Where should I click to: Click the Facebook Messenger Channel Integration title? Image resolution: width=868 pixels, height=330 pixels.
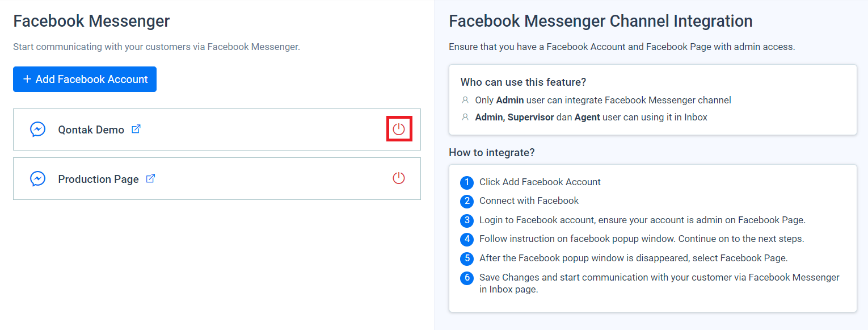[601, 21]
